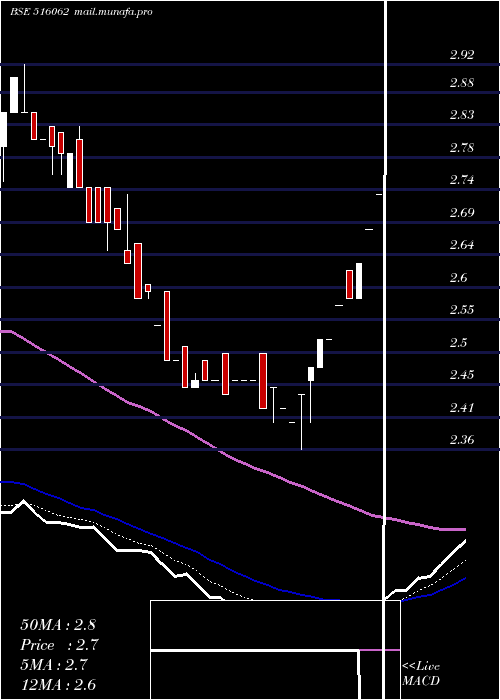Viewport: 500px width, 700px height.
Task: Click the 2.6 price axis label
Action: coord(458,278)
